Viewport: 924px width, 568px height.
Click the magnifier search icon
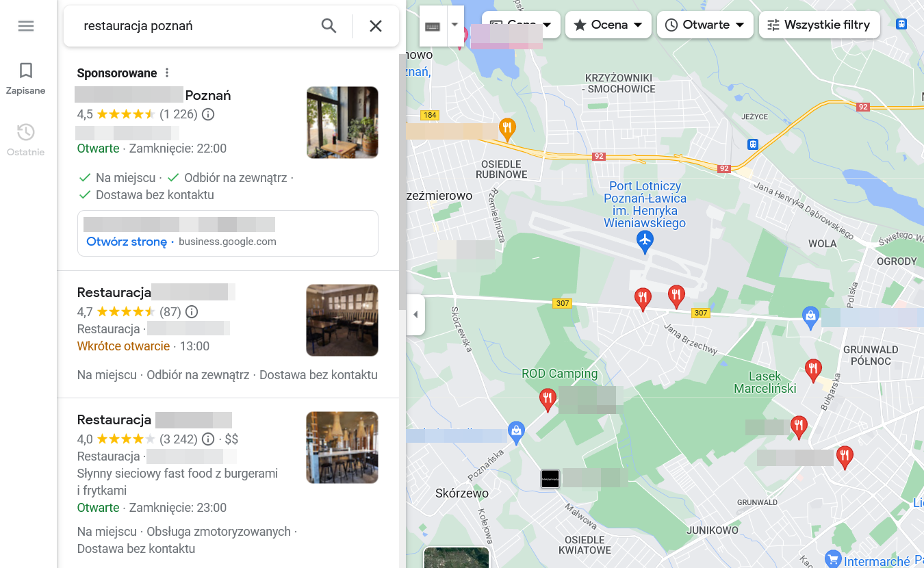tap(329, 26)
